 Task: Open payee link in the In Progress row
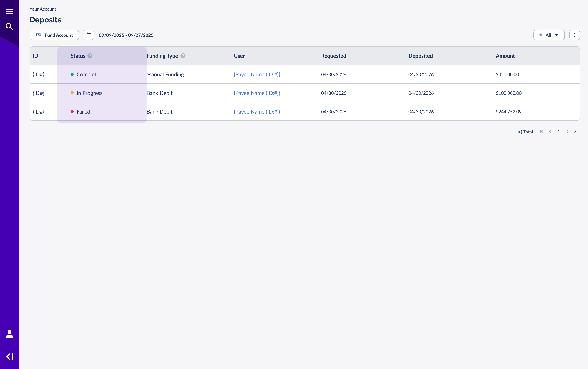point(257,93)
